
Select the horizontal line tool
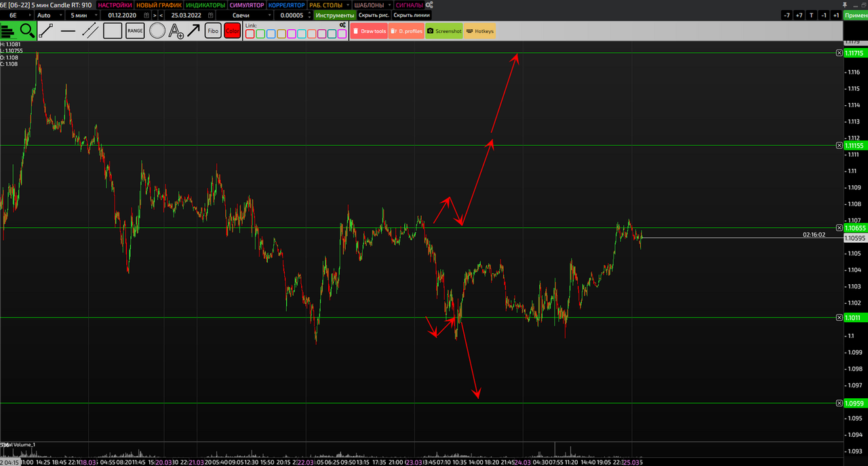[68, 31]
